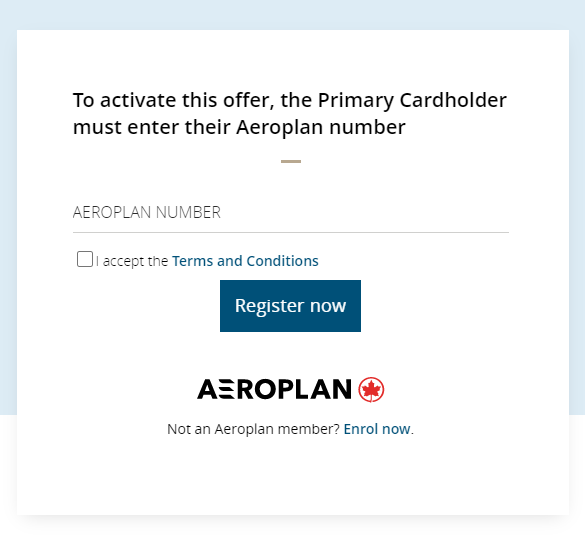Enable the terms acceptance box
This screenshot has width=585, height=552.
[85, 259]
